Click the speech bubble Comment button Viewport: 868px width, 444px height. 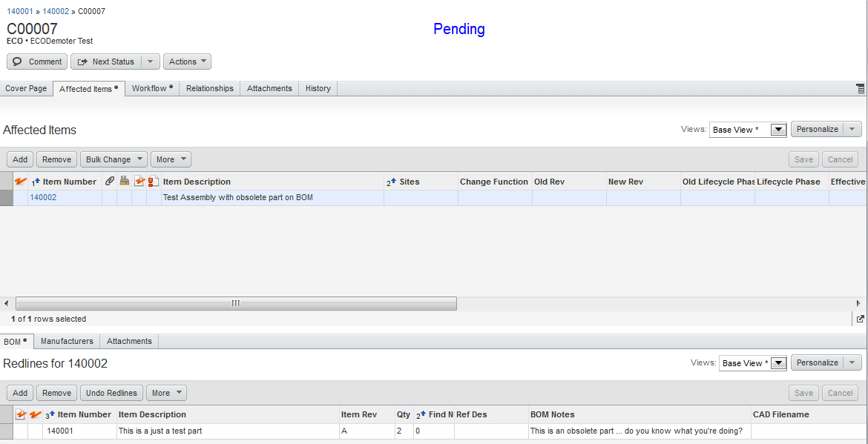(x=37, y=62)
